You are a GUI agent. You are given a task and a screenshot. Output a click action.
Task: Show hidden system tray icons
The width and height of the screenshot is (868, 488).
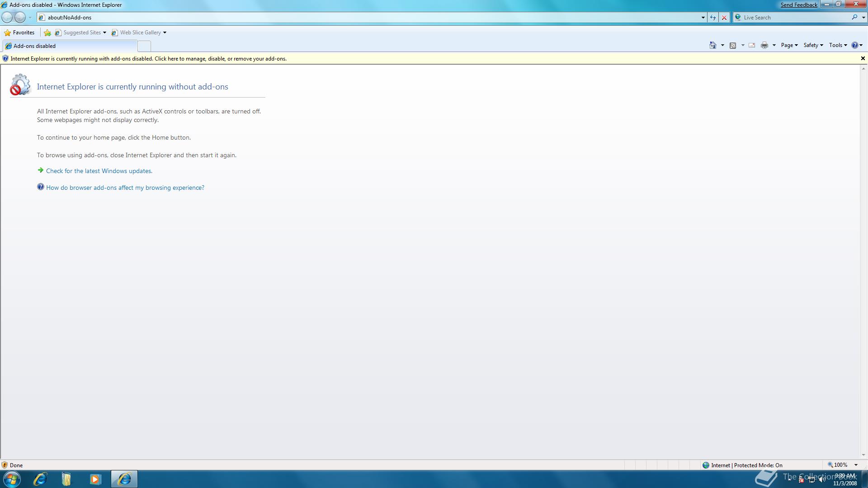tap(790, 479)
